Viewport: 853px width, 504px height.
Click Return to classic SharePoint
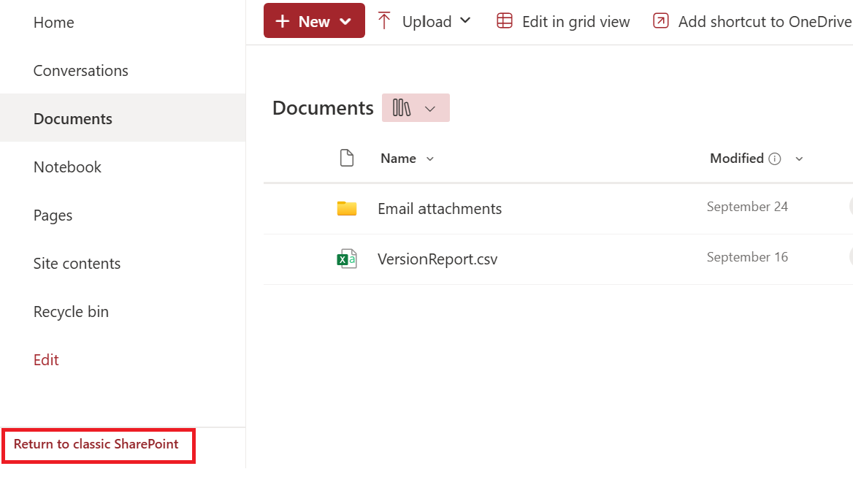coord(96,444)
